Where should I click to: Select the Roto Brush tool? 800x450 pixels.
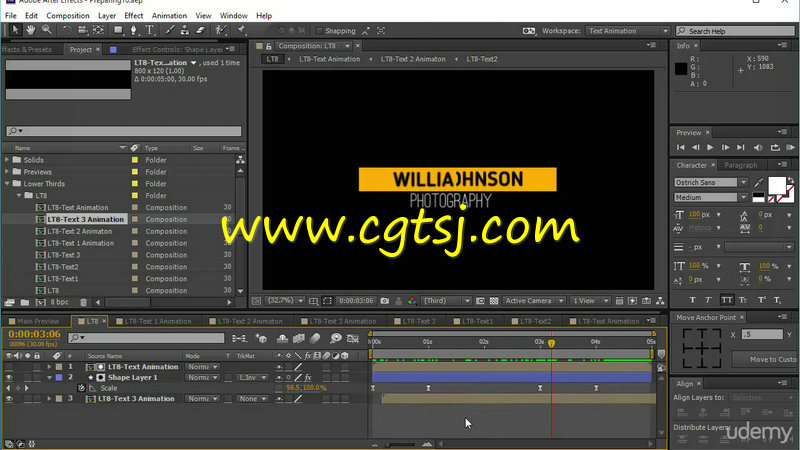tap(221, 30)
